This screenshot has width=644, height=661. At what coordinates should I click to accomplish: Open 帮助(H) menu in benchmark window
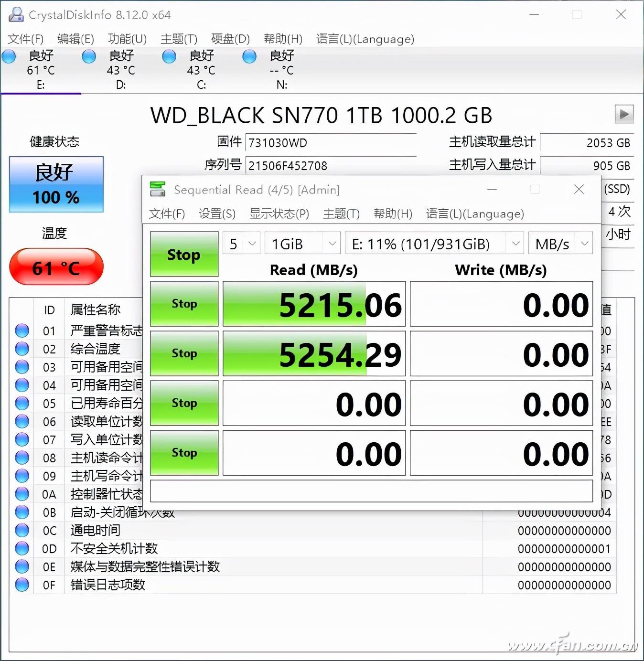(x=393, y=213)
